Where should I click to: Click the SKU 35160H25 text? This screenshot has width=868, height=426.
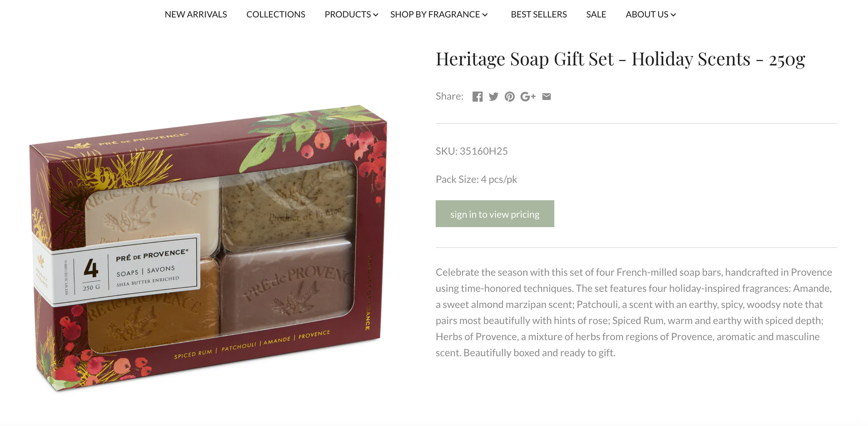point(472,151)
